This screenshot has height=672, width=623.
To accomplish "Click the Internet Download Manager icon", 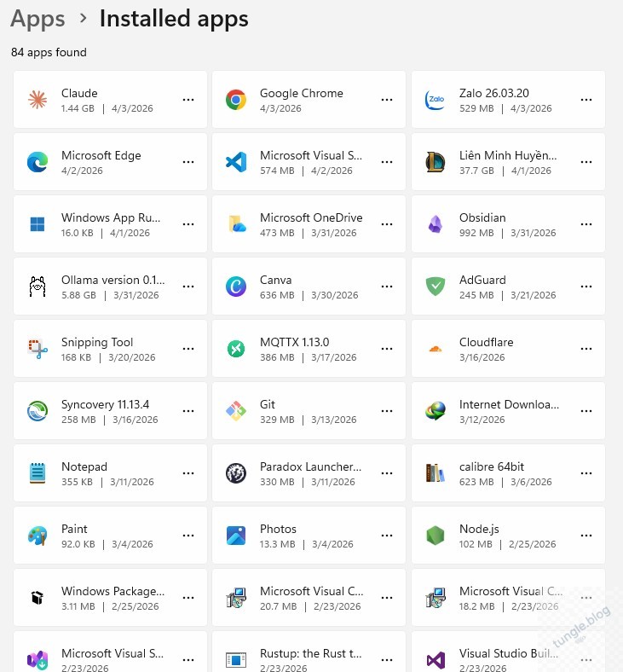I will (x=435, y=411).
